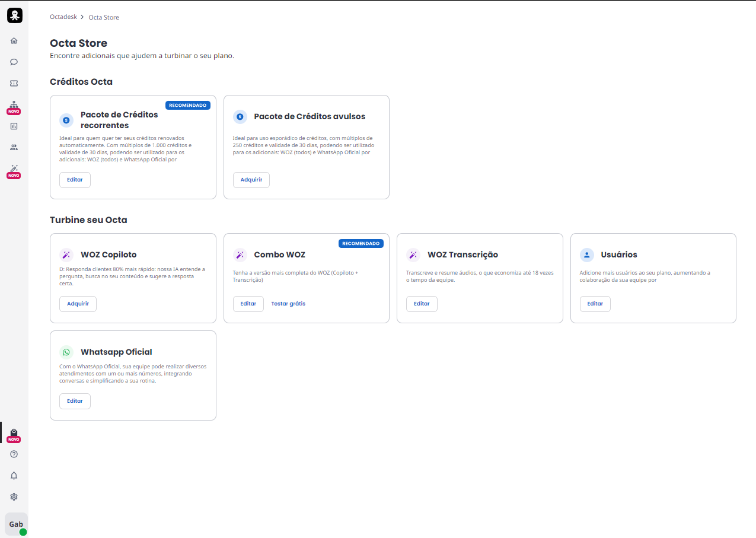Open the contacts people icon
Screen dimensions: 756x538
(14, 147)
